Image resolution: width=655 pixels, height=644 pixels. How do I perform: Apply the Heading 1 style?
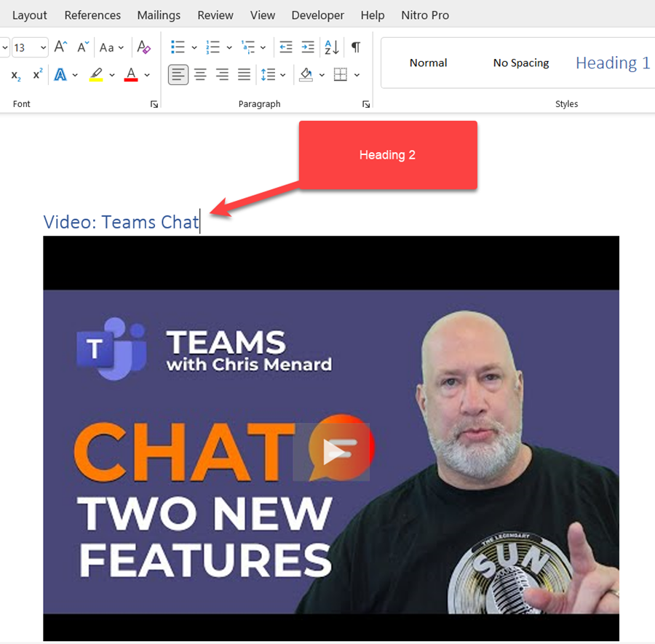click(x=612, y=63)
